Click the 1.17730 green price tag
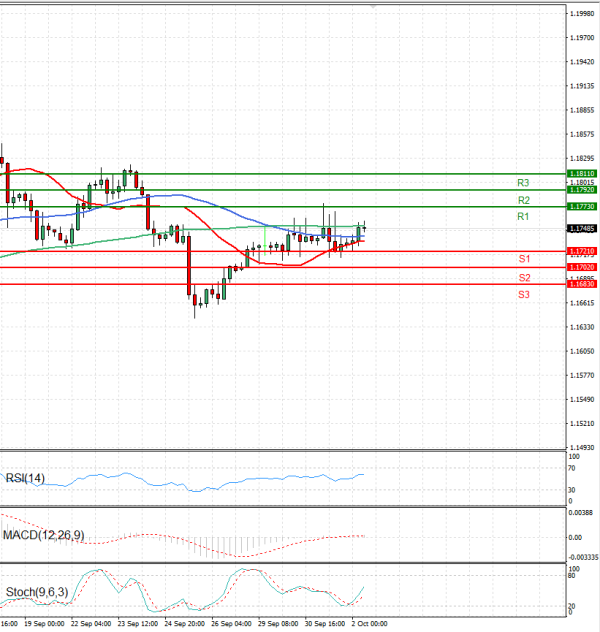This screenshot has width=600, height=632. point(582,206)
